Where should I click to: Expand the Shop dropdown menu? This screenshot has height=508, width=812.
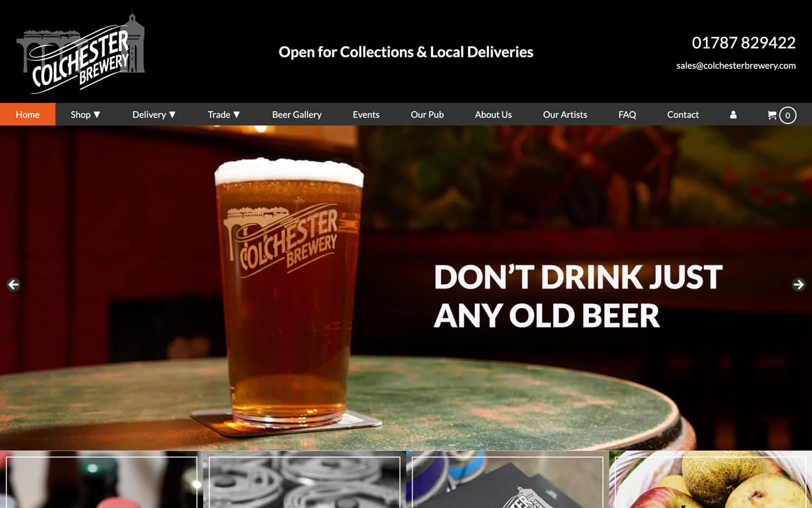click(x=85, y=114)
